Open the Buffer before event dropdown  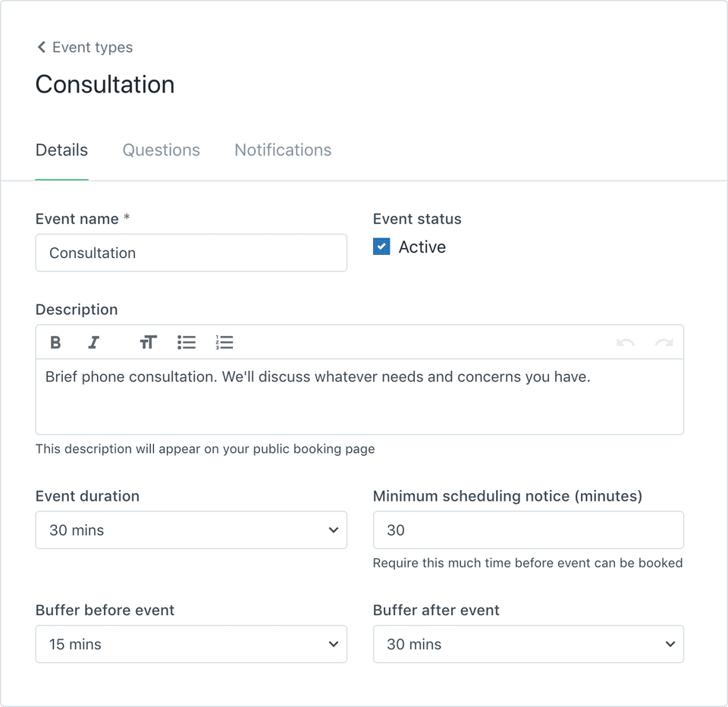(191, 644)
